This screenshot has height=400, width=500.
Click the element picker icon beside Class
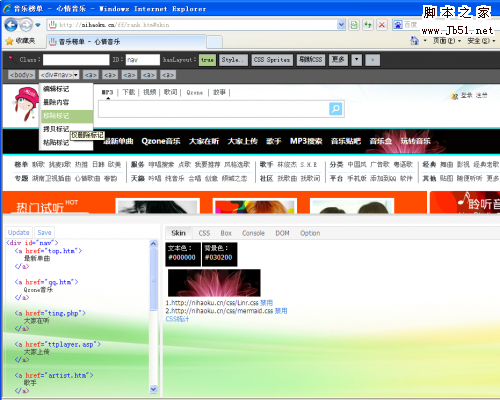[13, 60]
